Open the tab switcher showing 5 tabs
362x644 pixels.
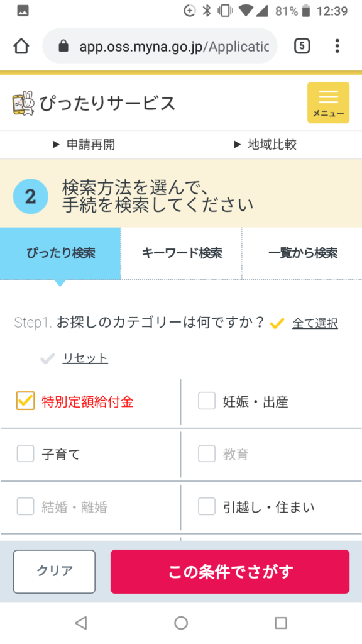302,46
